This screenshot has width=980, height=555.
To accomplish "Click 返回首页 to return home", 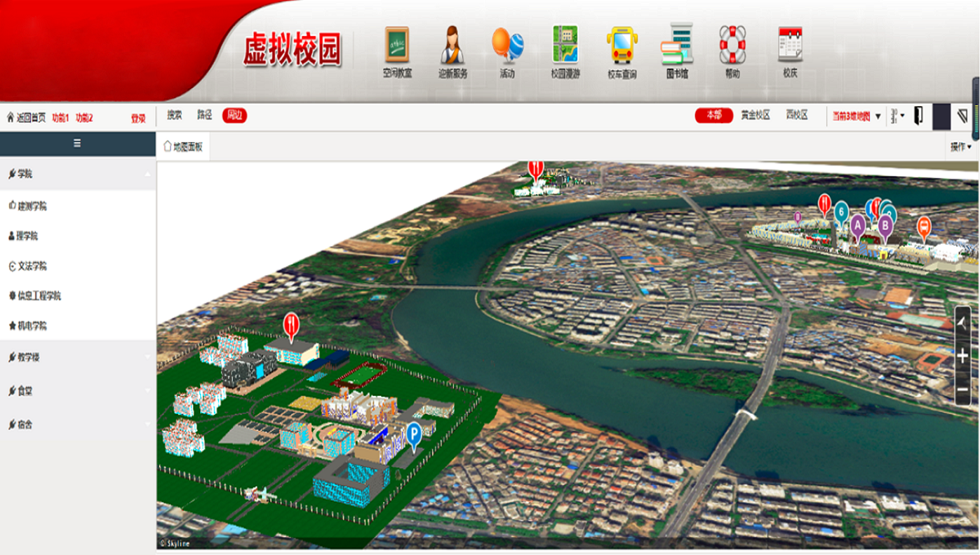I will point(26,118).
